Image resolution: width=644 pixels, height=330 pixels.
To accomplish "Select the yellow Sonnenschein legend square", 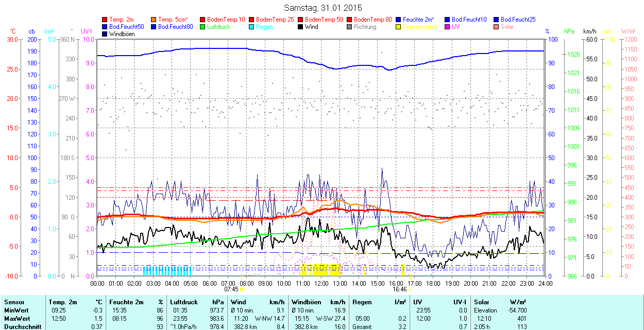I will coord(399,27).
